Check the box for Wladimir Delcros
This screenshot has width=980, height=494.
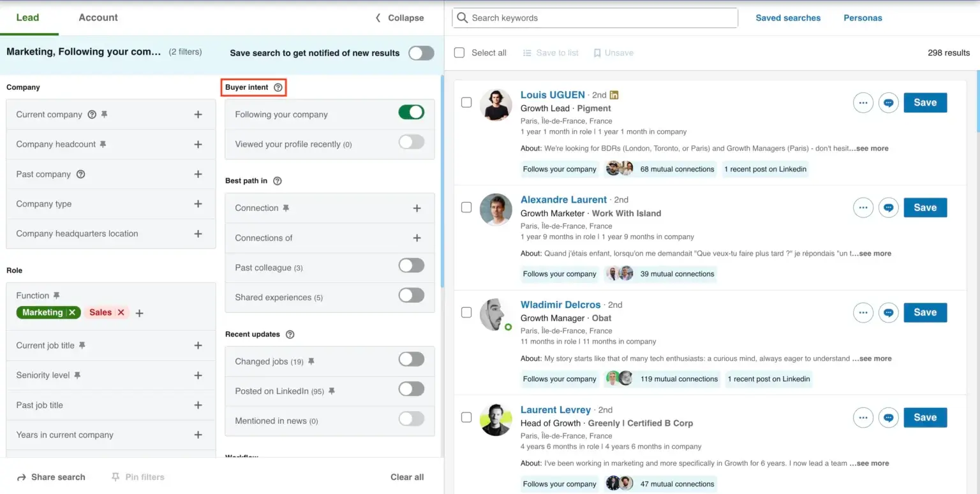click(466, 312)
